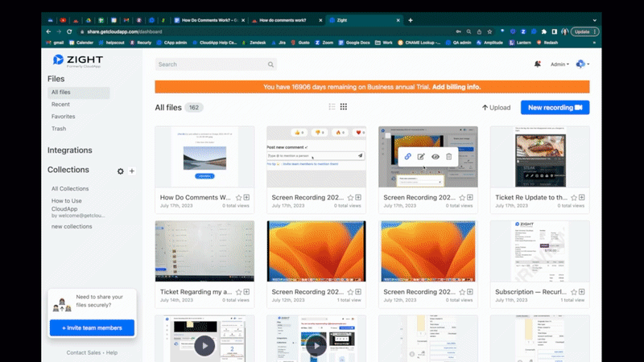The image size is (644, 362).
Task: Open the Admin dropdown
Action: point(559,64)
